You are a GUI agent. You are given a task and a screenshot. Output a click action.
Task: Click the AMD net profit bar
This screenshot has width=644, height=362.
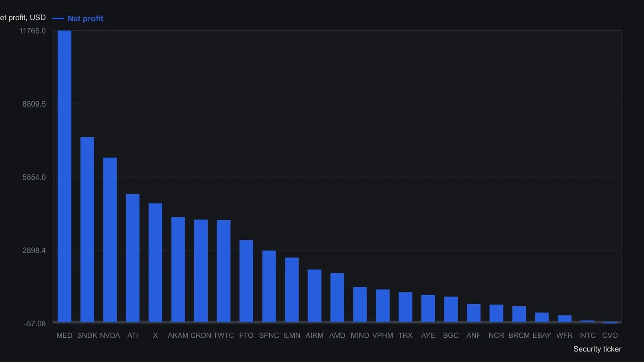(x=337, y=298)
